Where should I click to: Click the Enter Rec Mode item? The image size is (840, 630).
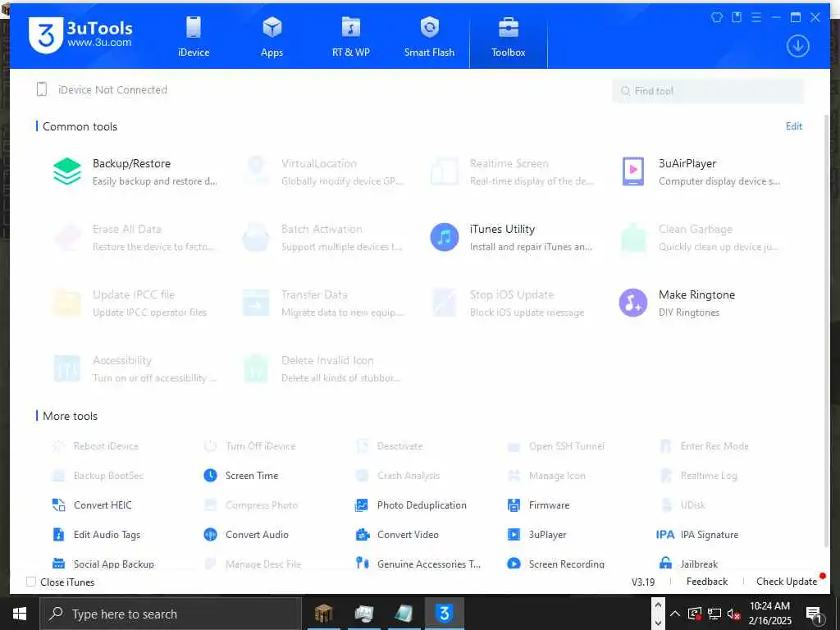coord(704,445)
